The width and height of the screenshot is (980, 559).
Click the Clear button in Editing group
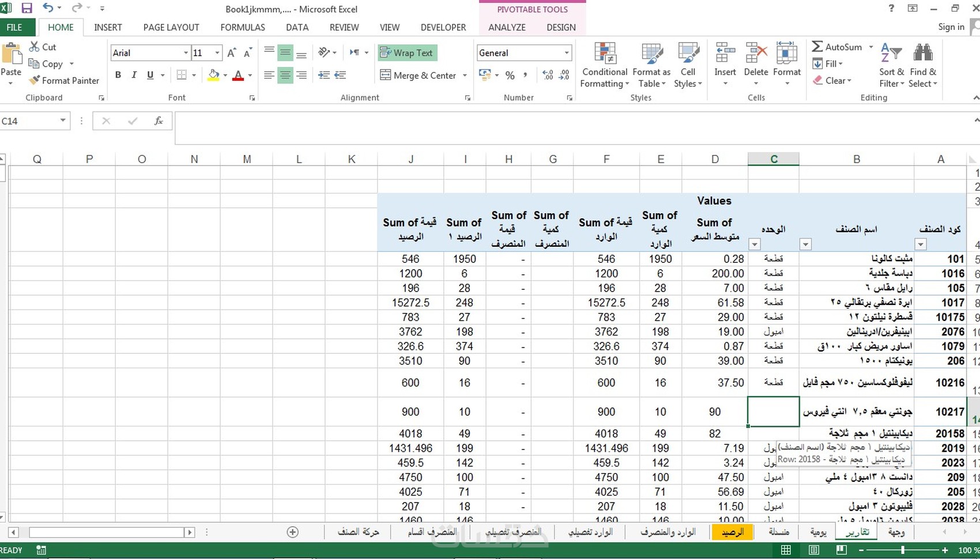832,81
